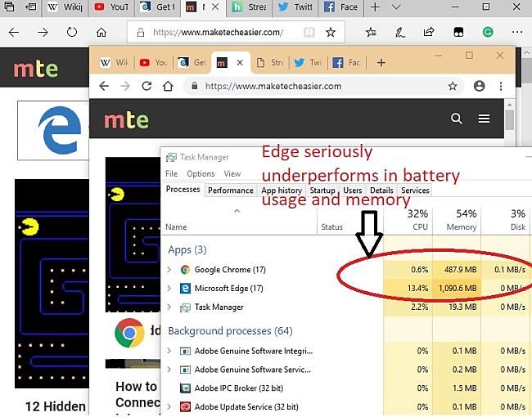Image resolution: width=532 pixels, height=417 pixels.
Task: Click Chrome home button
Action: pos(168,86)
